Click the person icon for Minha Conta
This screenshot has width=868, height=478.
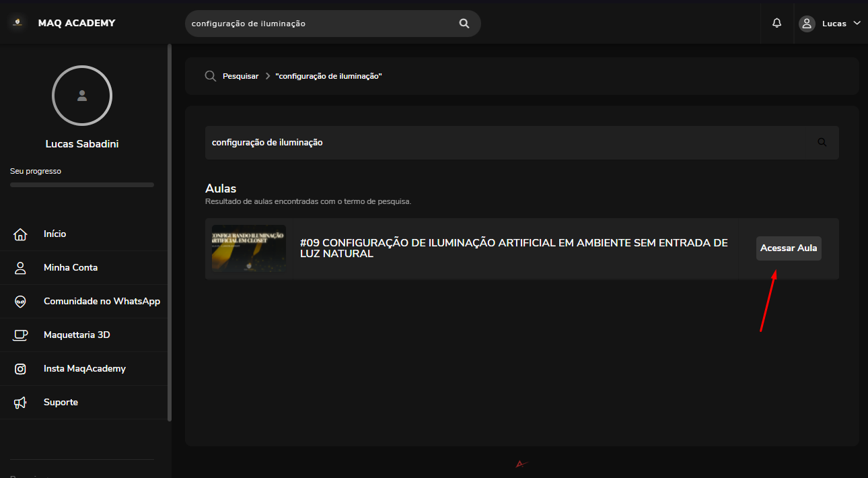[x=20, y=268]
